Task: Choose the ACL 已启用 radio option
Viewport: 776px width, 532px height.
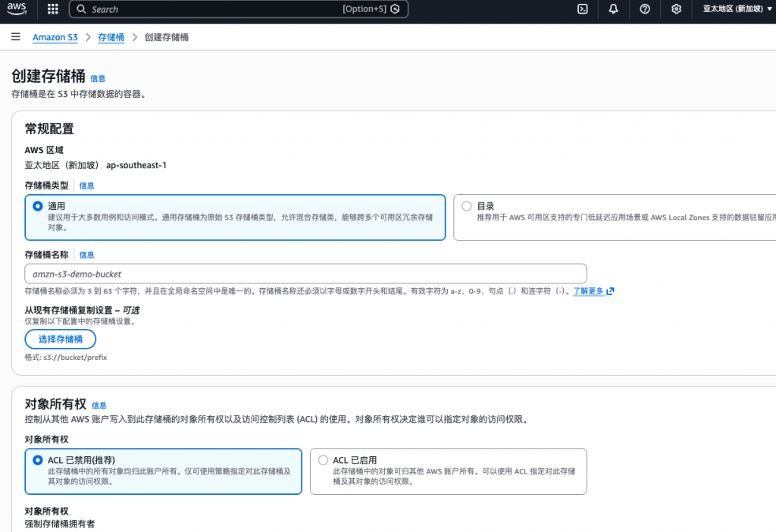Action: pyautogui.click(x=324, y=460)
